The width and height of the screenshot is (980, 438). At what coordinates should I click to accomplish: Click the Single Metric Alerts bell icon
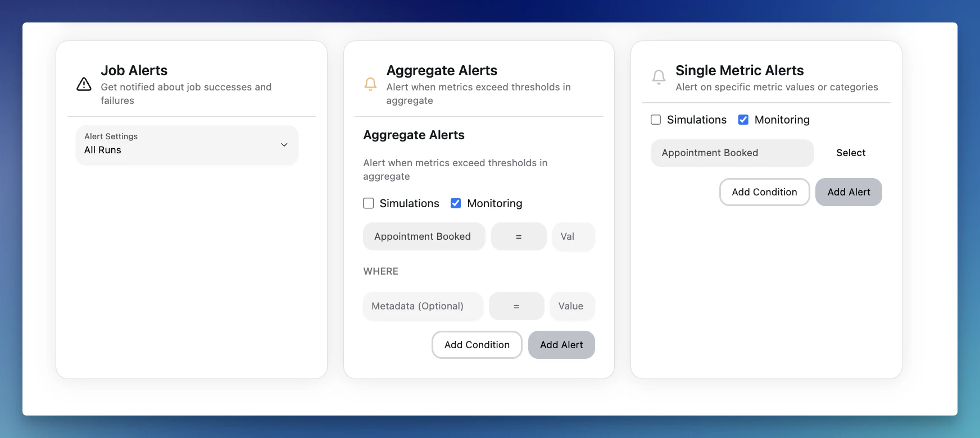click(x=659, y=77)
